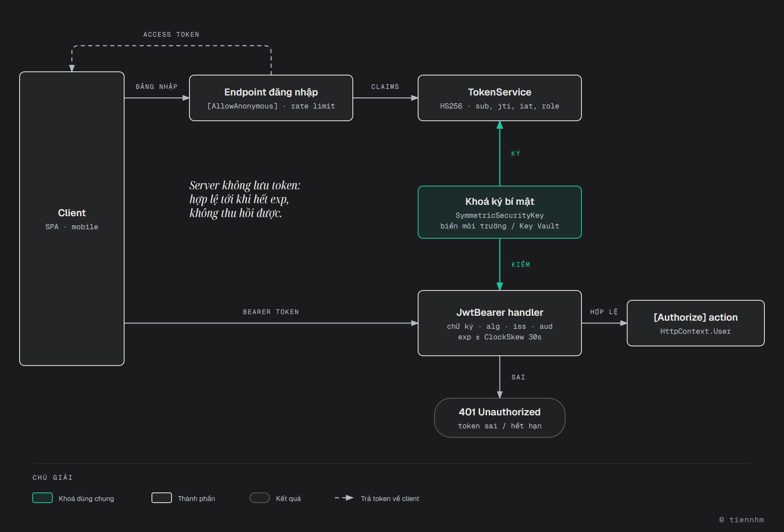Select the italic 'Server không lưu token' note
This screenshot has width=784, height=532.
click(x=245, y=199)
